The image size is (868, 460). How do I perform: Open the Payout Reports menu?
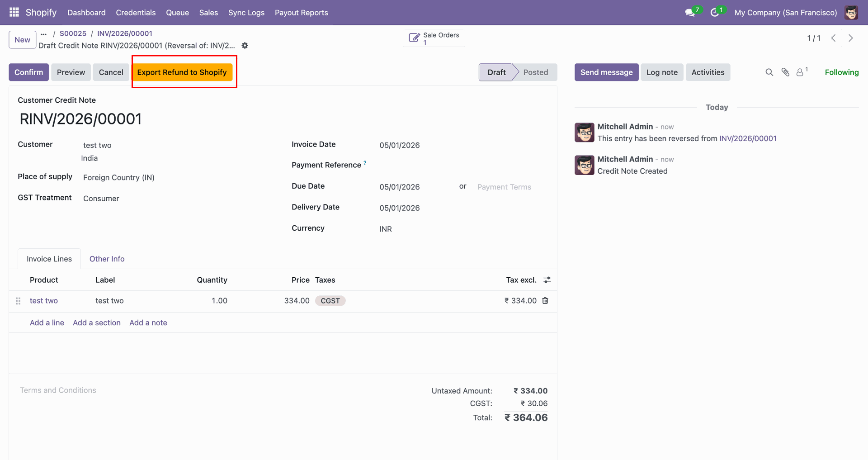pyautogui.click(x=302, y=13)
